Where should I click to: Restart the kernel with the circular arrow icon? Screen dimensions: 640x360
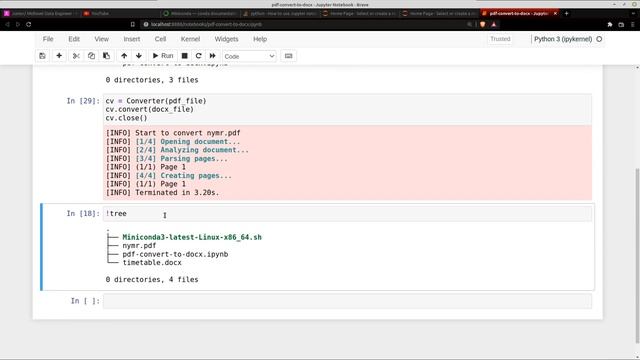coord(198,56)
